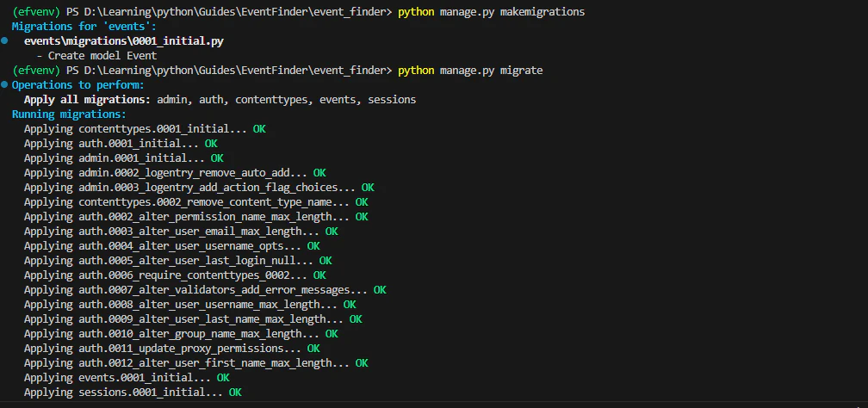The width and height of the screenshot is (868, 408).
Task: Click 'Applying auth.0008_alter_user_username_max_length...' line
Action: [189, 305]
